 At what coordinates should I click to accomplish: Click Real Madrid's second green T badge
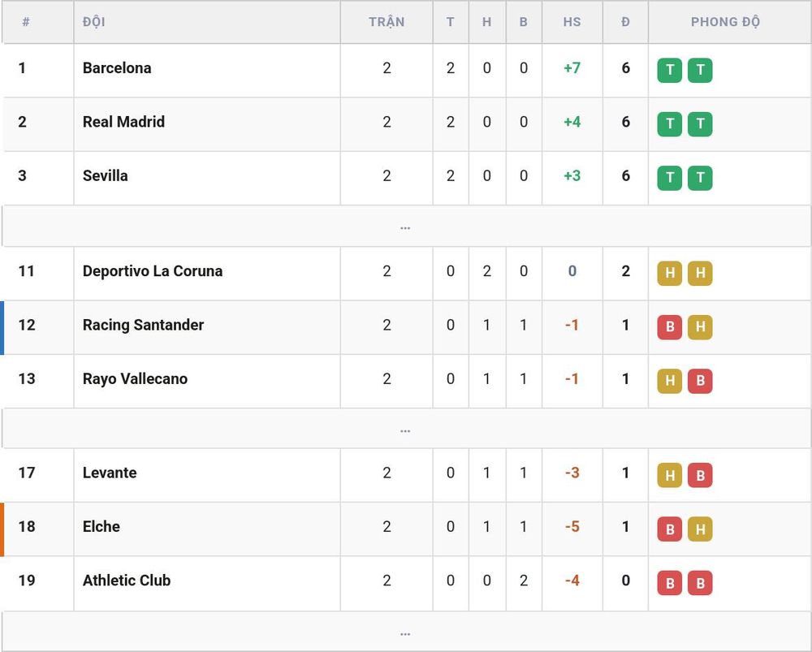pos(700,123)
